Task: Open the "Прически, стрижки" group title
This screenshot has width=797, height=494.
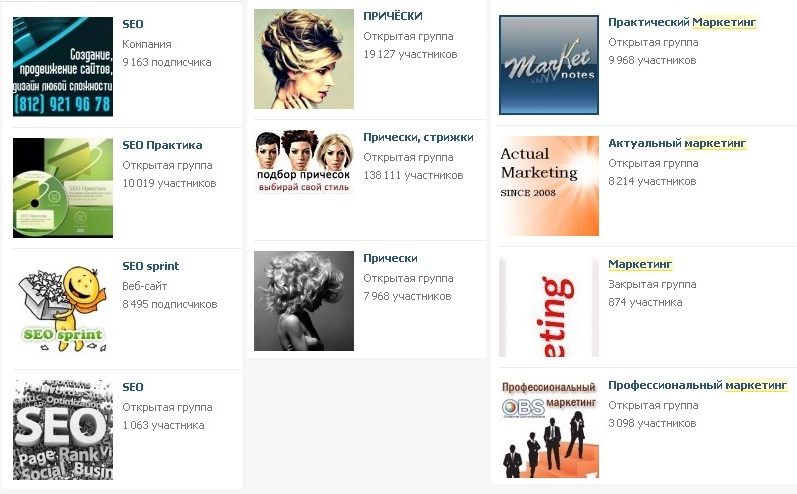Action: tap(418, 137)
